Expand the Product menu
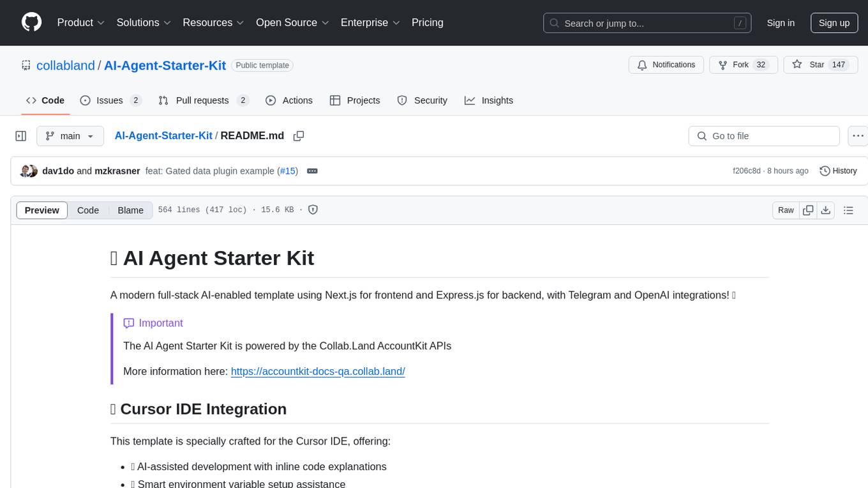 (81, 22)
